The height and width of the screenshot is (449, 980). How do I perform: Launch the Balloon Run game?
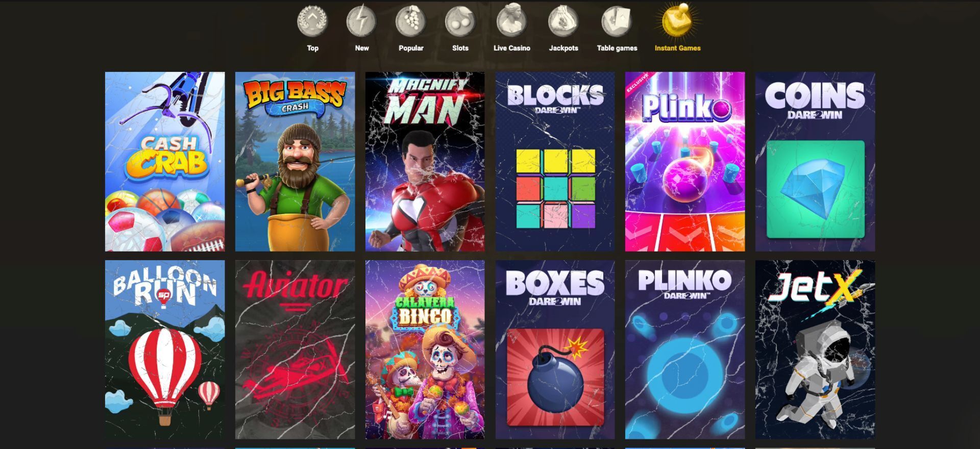[165, 350]
